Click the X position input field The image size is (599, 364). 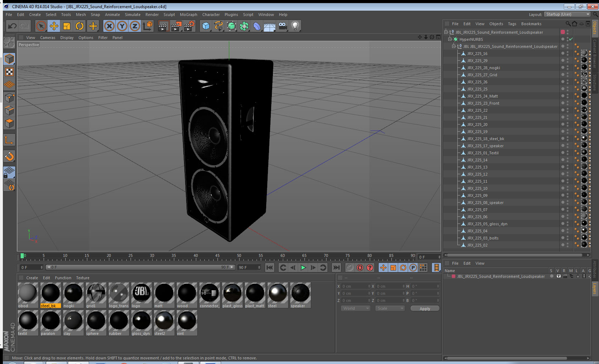tap(356, 286)
